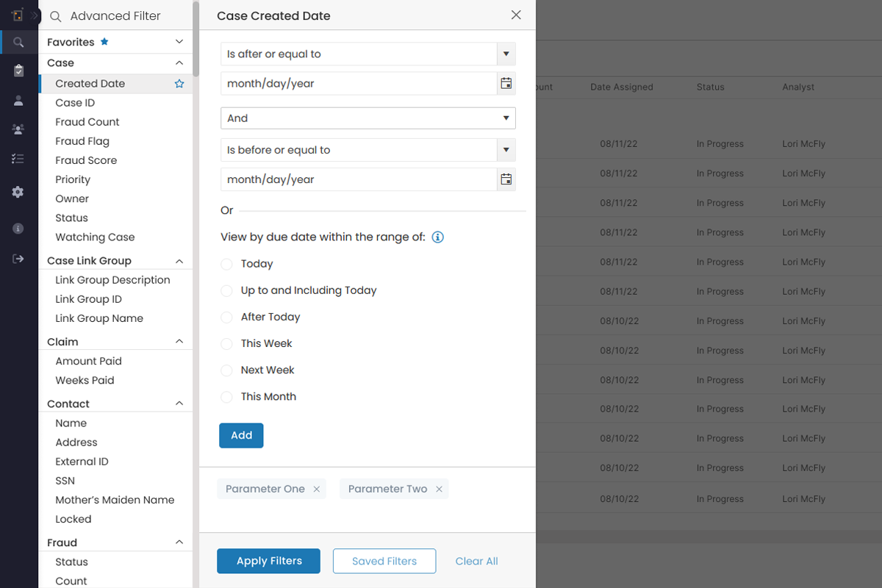Image resolution: width=882 pixels, height=588 pixels.
Task: Click the Apply Filters button
Action: pyautogui.click(x=268, y=561)
